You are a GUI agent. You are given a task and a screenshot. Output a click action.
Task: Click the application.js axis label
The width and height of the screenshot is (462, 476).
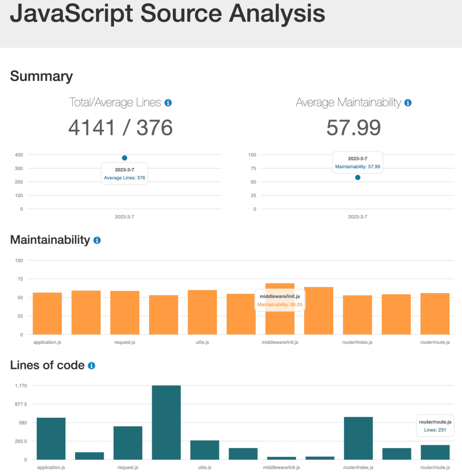[47, 342]
